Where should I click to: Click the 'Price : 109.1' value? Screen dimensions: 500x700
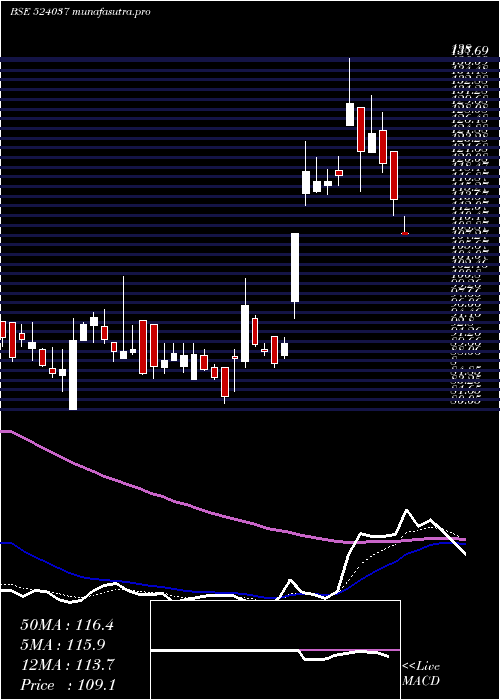coord(67,685)
